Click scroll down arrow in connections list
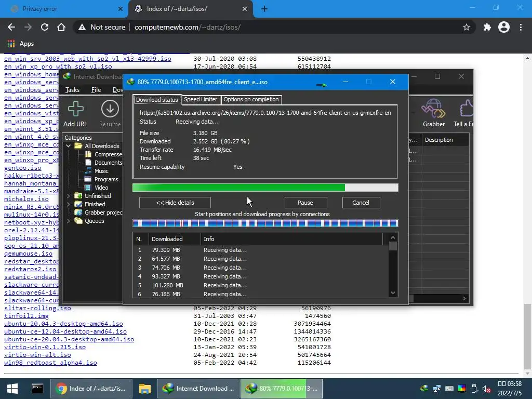This screenshot has width=532, height=399. pyautogui.click(x=393, y=293)
